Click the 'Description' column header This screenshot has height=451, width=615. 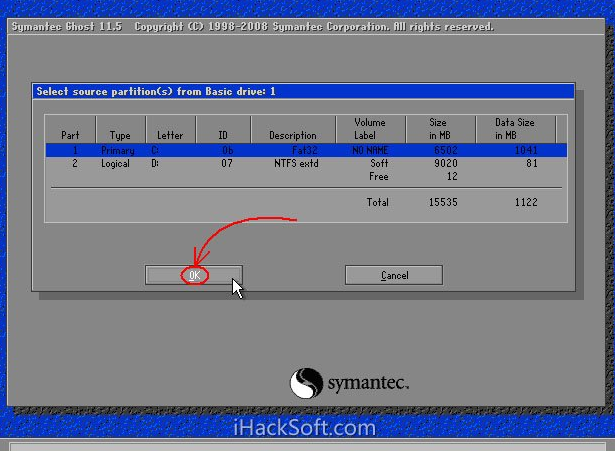[293, 135]
